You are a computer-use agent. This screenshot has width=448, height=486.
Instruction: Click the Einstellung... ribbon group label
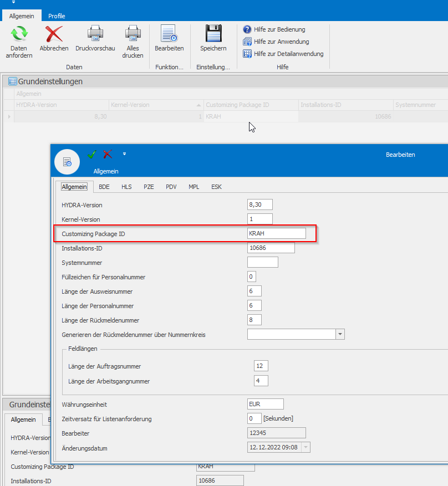[x=213, y=67]
